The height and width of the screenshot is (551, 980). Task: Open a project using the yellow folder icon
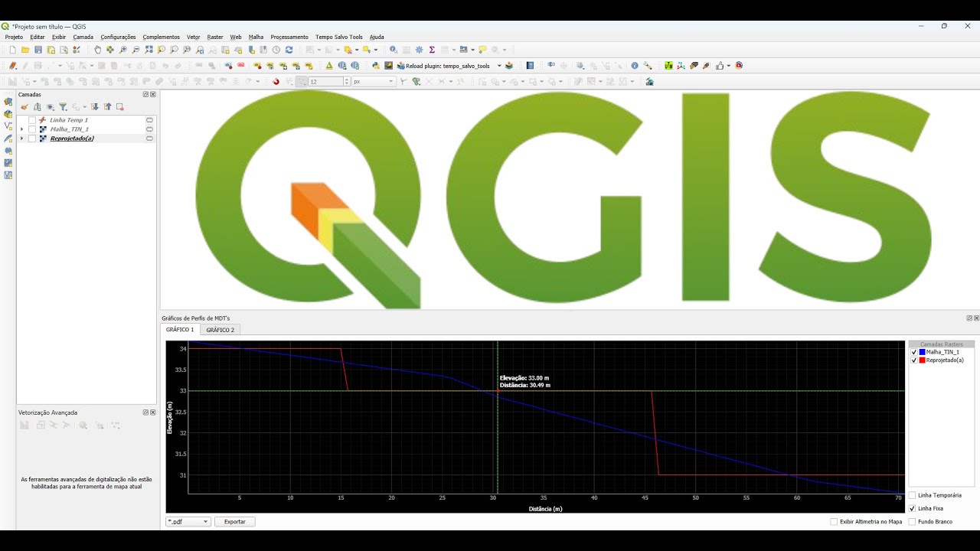(25, 50)
